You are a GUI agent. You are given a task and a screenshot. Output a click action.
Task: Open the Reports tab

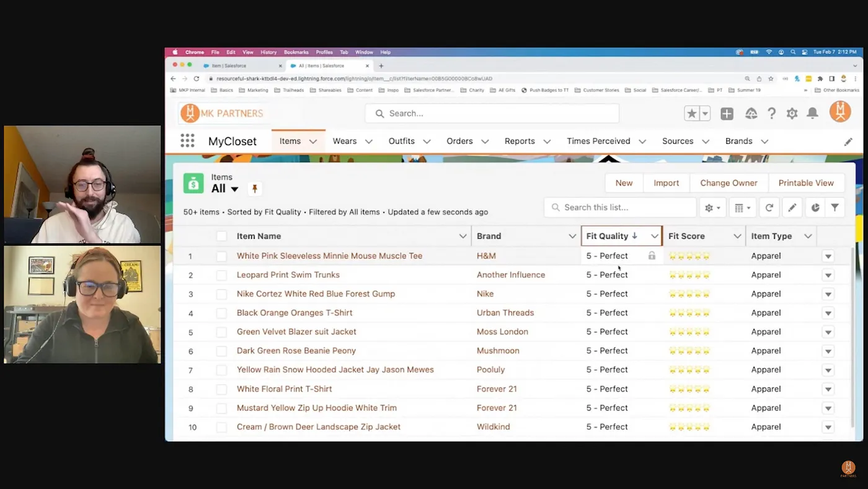(x=520, y=141)
